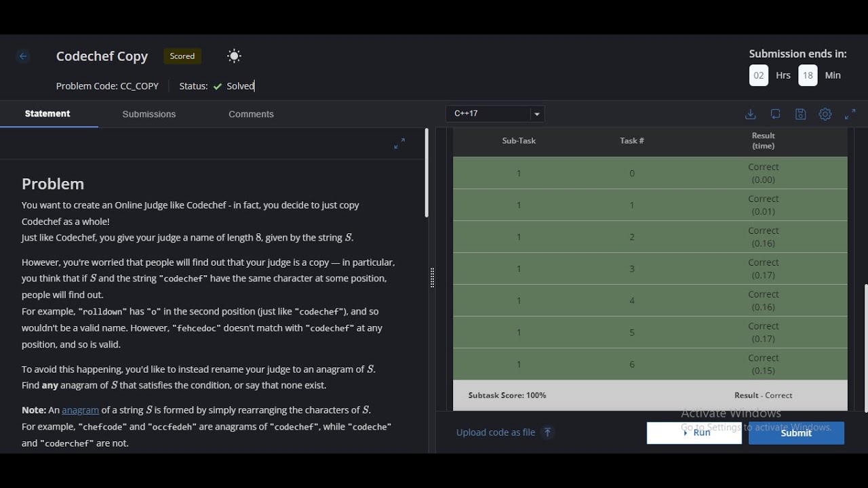Click the Task # column header
Image resolution: width=868 pixels, height=488 pixels.
pyautogui.click(x=632, y=140)
